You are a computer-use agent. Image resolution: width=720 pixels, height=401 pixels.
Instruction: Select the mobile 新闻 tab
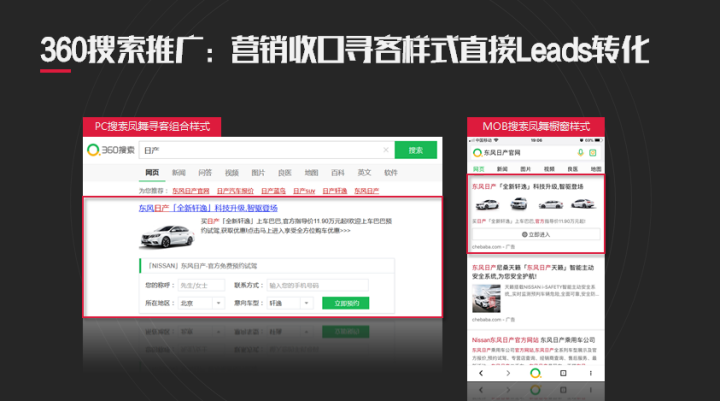pos(502,169)
